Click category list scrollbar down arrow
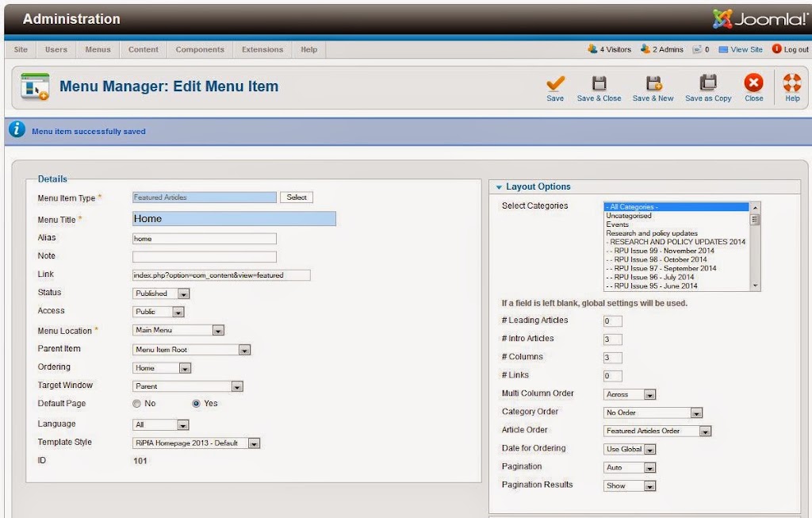The image size is (812, 518). [755, 286]
